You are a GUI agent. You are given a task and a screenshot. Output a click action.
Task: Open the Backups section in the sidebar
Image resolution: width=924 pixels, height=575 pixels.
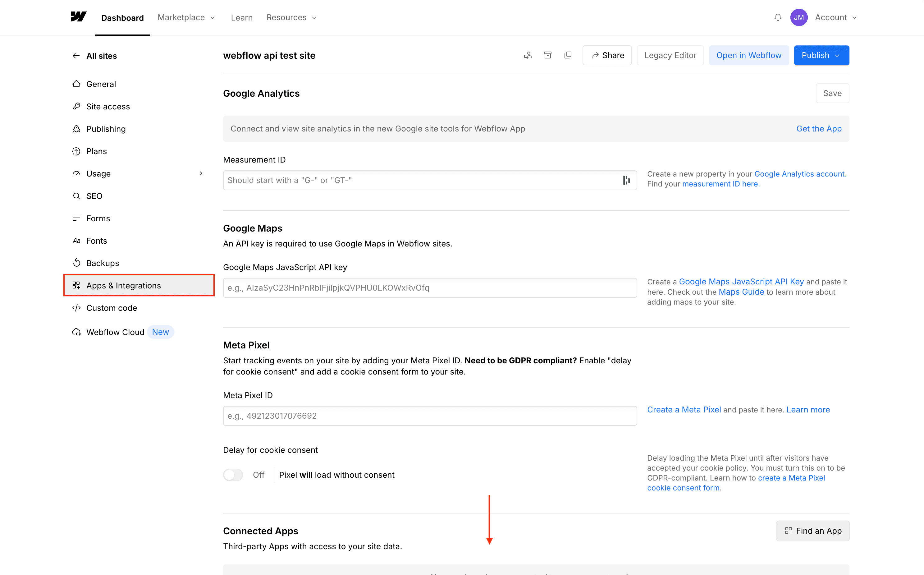[103, 263]
